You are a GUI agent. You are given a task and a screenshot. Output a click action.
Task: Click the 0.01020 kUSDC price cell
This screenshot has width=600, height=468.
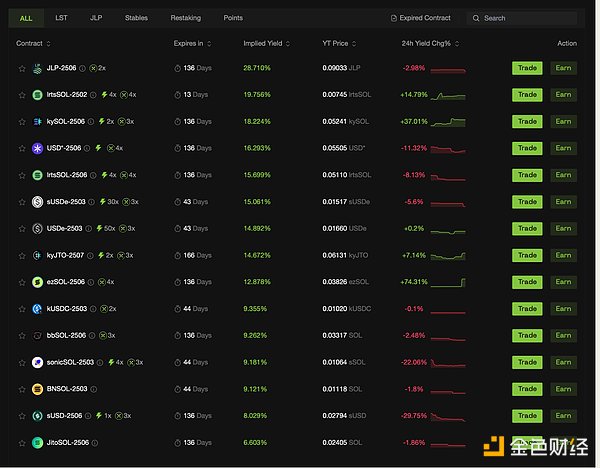pyautogui.click(x=346, y=309)
